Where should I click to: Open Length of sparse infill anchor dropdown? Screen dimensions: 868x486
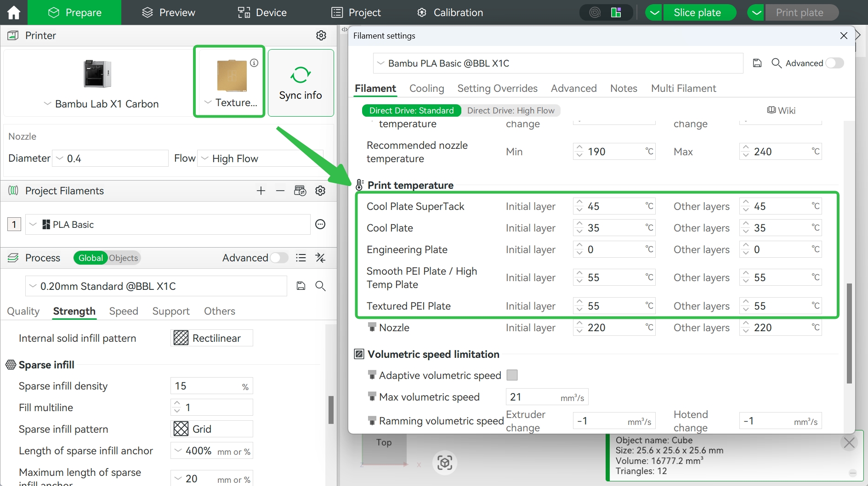click(212, 451)
